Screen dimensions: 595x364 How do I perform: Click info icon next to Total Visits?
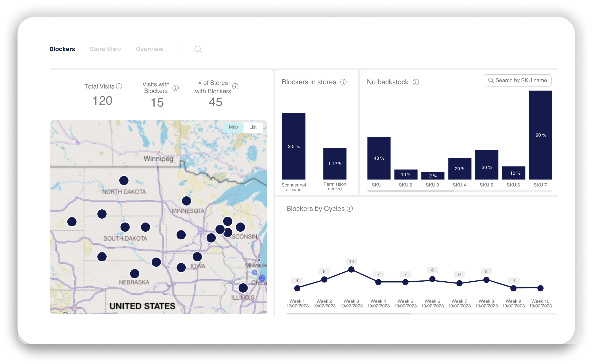pyautogui.click(x=119, y=86)
